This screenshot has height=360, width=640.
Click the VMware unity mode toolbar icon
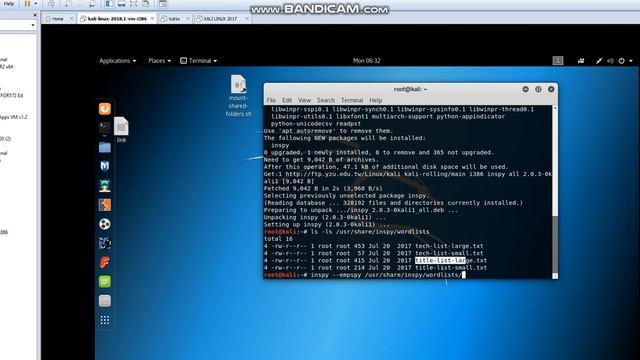click(146, 4)
